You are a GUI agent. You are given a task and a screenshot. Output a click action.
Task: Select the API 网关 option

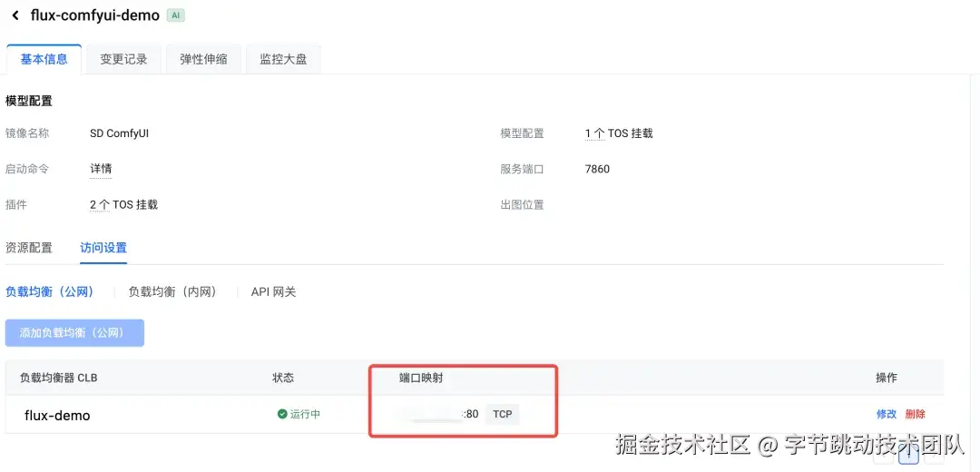click(x=273, y=292)
